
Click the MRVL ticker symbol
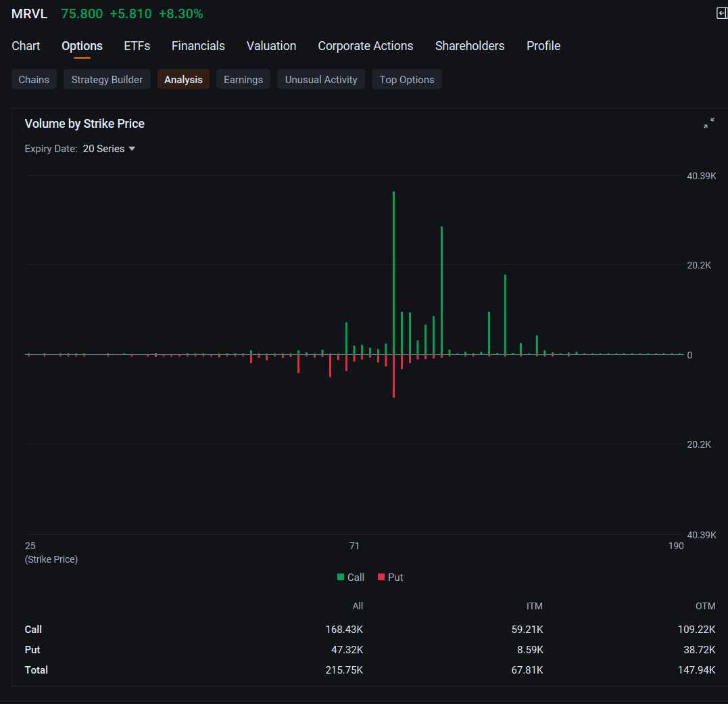[29, 14]
